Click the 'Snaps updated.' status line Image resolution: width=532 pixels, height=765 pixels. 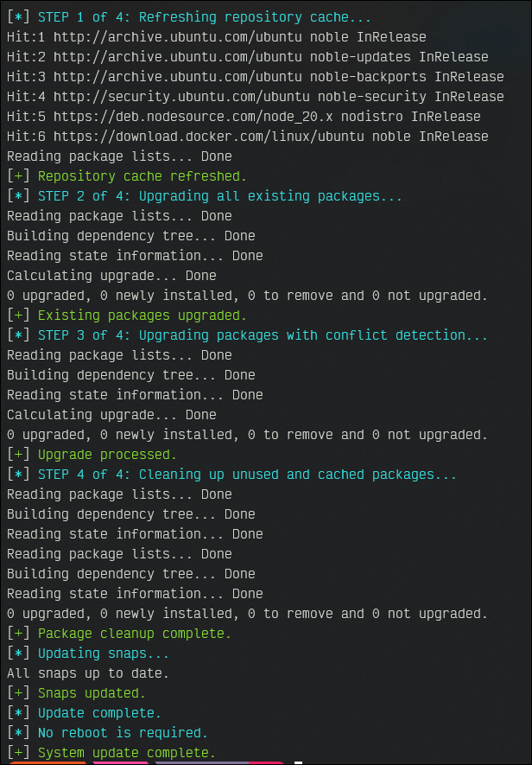[x=92, y=693]
